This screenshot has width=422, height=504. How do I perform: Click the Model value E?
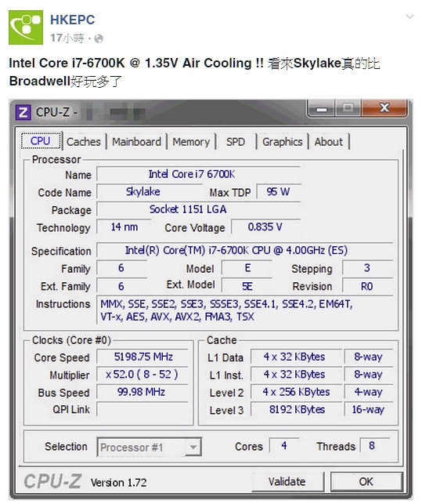[x=247, y=268]
